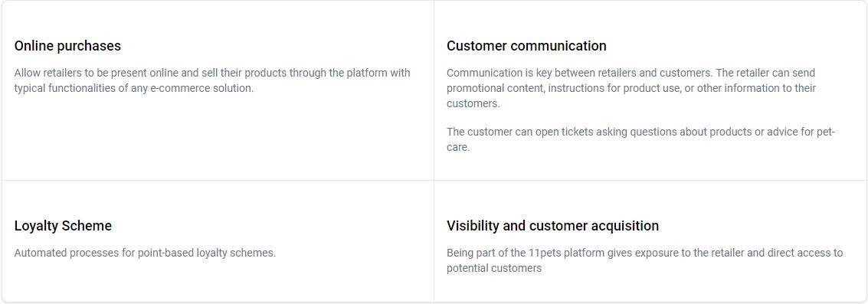Viewport: 868px width, 304px height.
Task: Click the 'care.' text under tickets sentence
Action: [458, 148]
